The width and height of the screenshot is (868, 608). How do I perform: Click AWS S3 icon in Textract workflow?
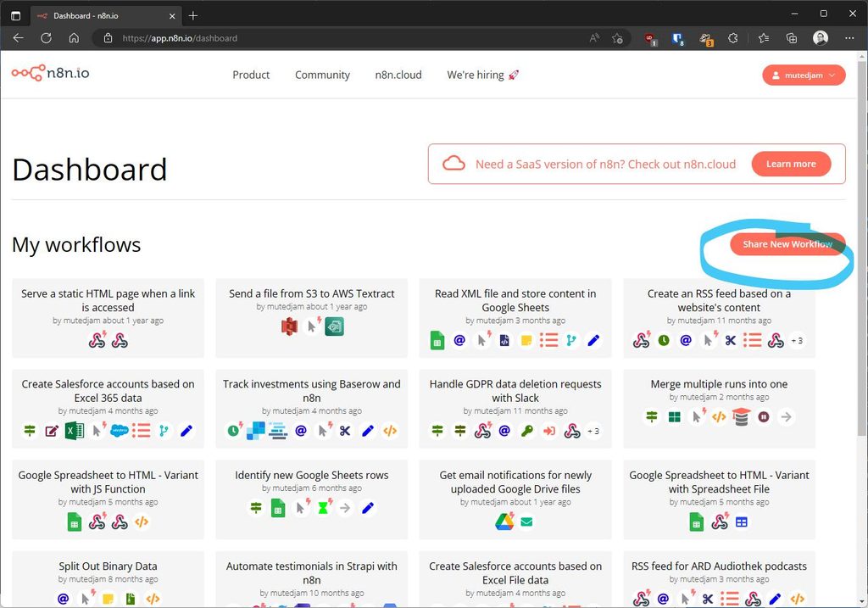pyautogui.click(x=289, y=326)
